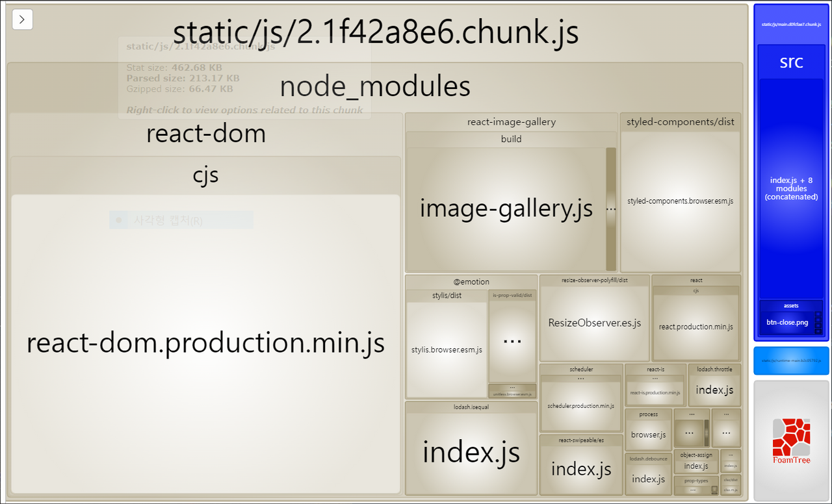The height and width of the screenshot is (504, 832).
Task: Click the btn-close.png asset
Action: click(787, 322)
